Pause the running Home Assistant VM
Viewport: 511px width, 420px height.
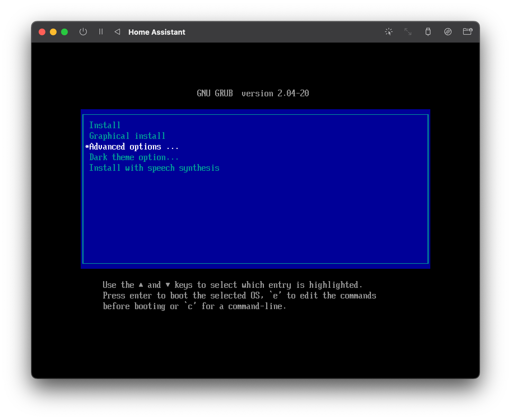tap(101, 32)
